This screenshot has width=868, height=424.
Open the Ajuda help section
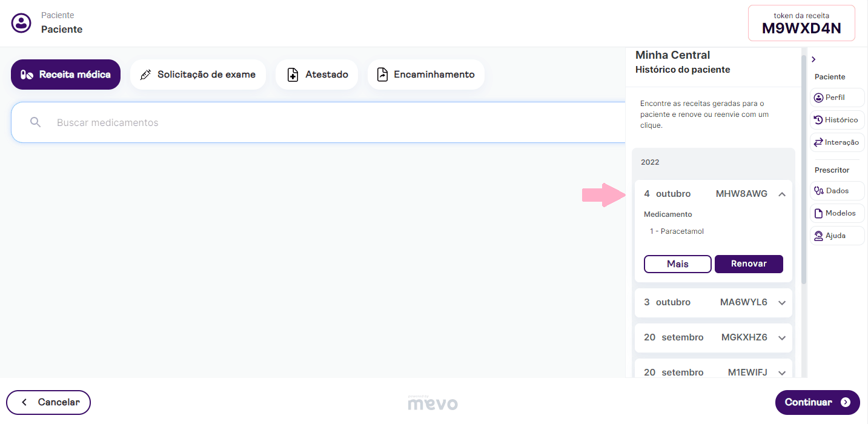[837, 236]
